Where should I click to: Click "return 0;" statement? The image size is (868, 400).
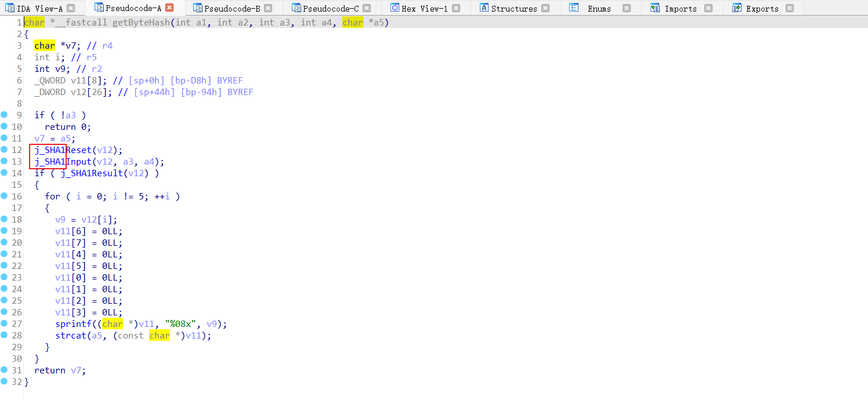coord(68,127)
